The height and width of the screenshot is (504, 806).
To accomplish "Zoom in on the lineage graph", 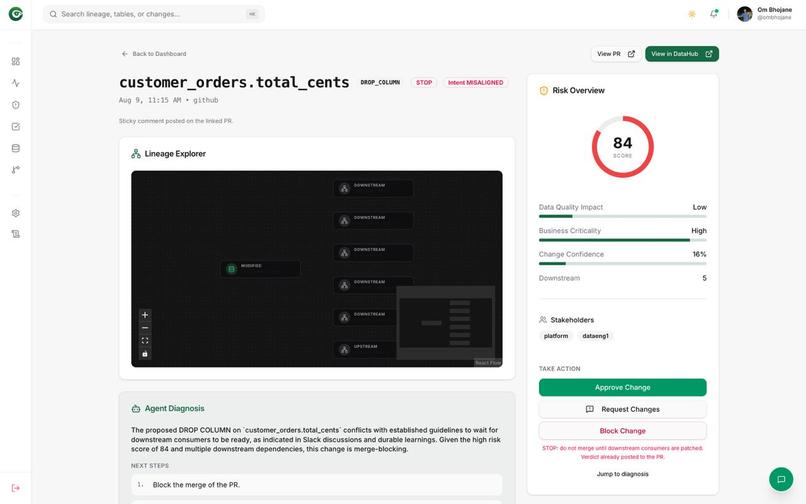I will (145, 315).
